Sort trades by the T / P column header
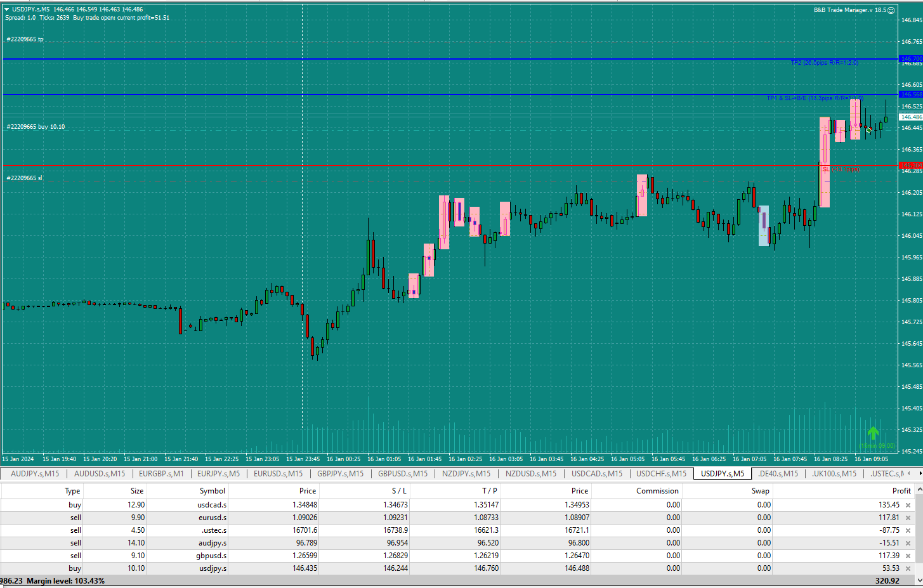This screenshot has height=588, width=923. [x=490, y=491]
